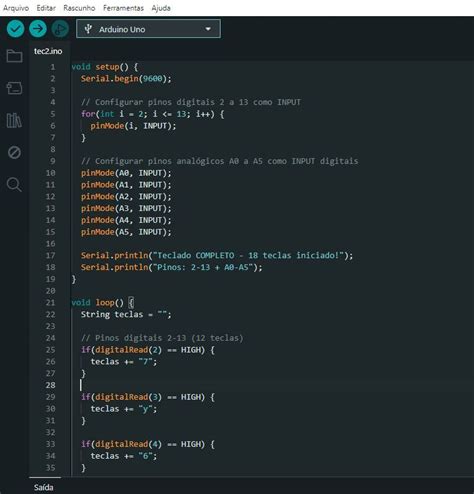Open the Arduino Uno board selector dropdown

[148, 29]
